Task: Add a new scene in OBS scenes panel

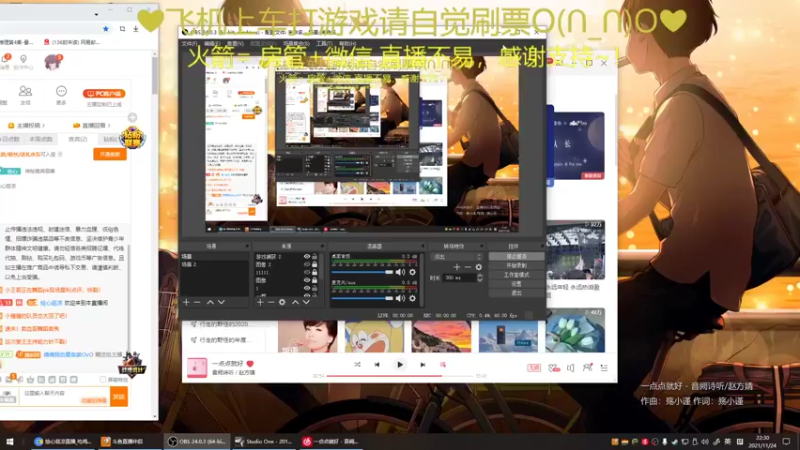Action: click(x=186, y=303)
